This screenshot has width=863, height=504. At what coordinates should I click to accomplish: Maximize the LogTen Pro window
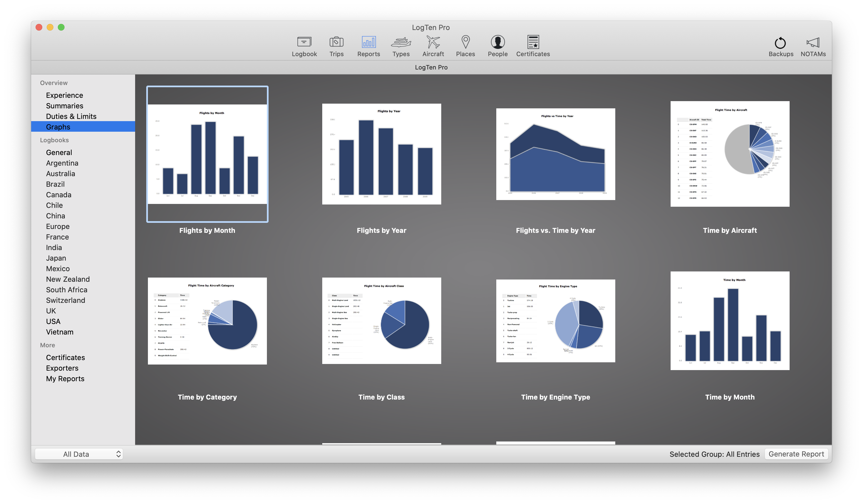click(61, 28)
